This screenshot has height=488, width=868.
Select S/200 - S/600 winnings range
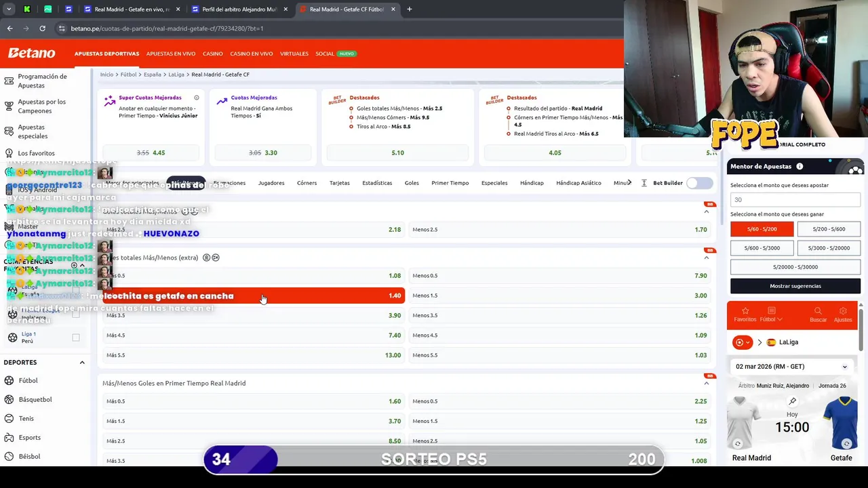coord(829,229)
